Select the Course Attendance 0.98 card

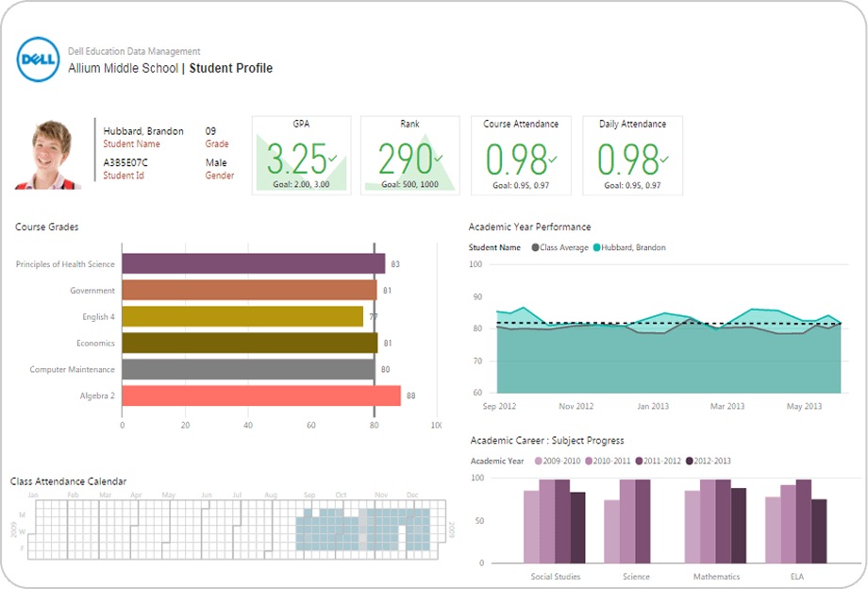click(521, 156)
